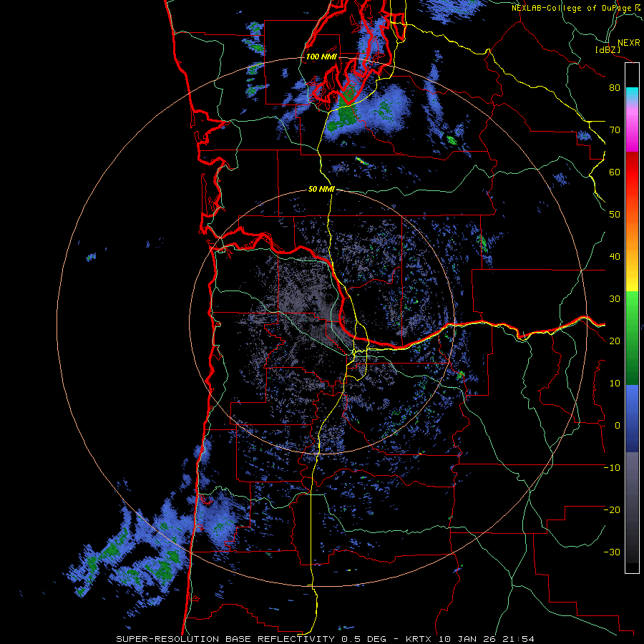644x644 pixels.
Task: Click the orange band of the color bar
Action: point(632,234)
